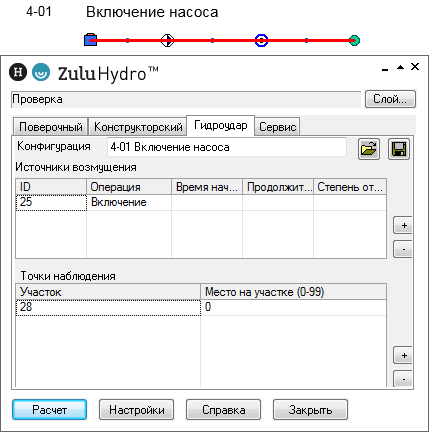Select the blue circle valve node
Viewport: 429px width, 432px height.
point(261,40)
